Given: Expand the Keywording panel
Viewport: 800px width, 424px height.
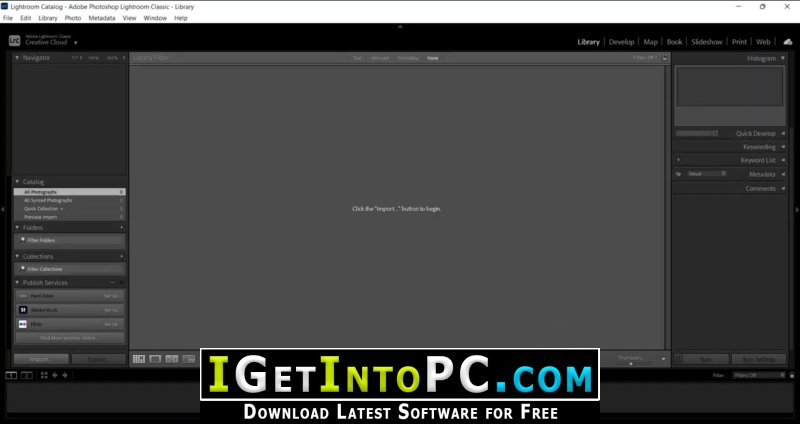Looking at the screenshot, I should click(x=783, y=147).
